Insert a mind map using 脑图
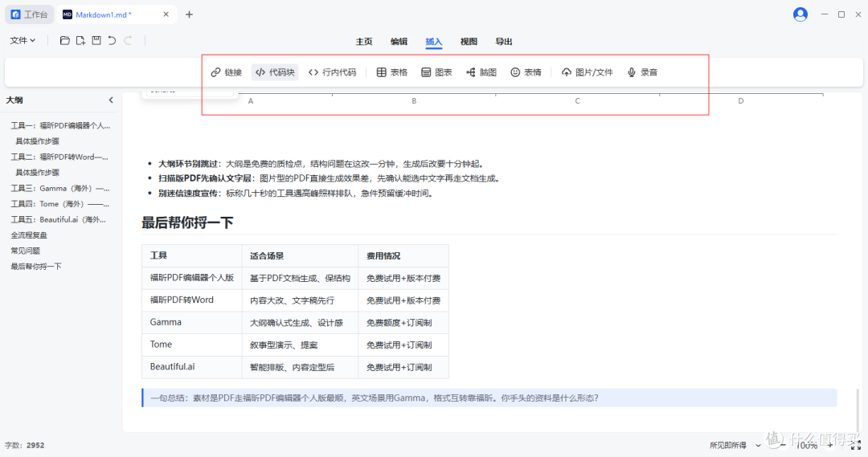The width and height of the screenshot is (868, 457). (x=481, y=72)
